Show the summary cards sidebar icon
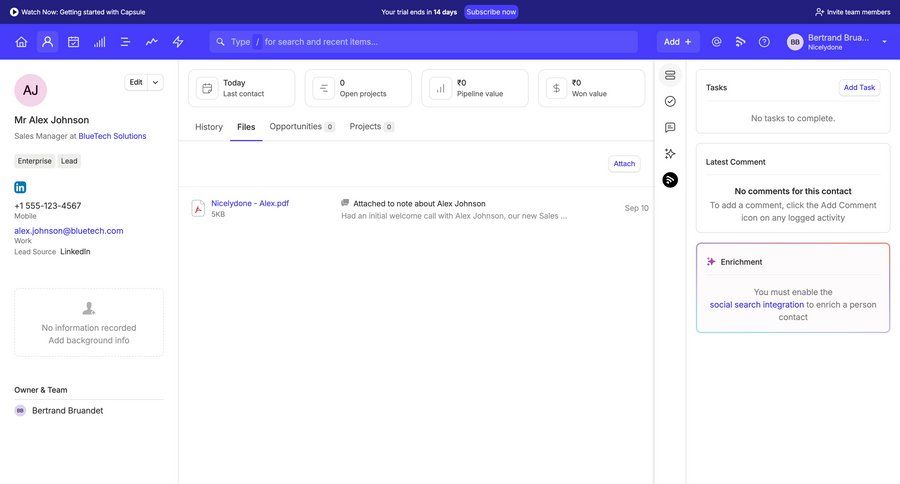 point(670,75)
